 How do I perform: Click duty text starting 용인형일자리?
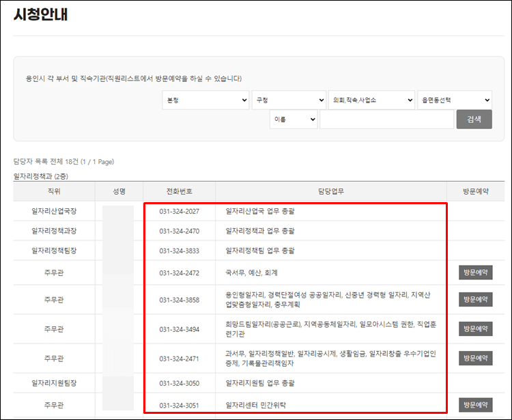(328, 300)
